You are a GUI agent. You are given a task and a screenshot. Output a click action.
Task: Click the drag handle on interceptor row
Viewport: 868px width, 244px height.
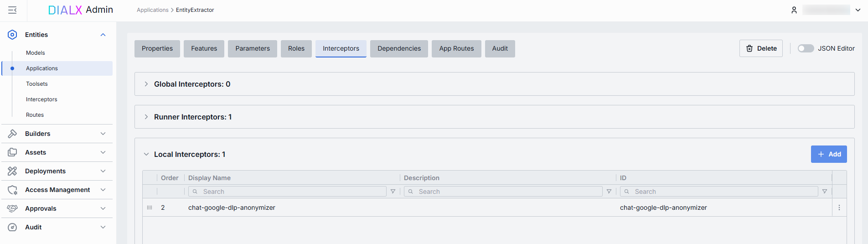(x=150, y=208)
